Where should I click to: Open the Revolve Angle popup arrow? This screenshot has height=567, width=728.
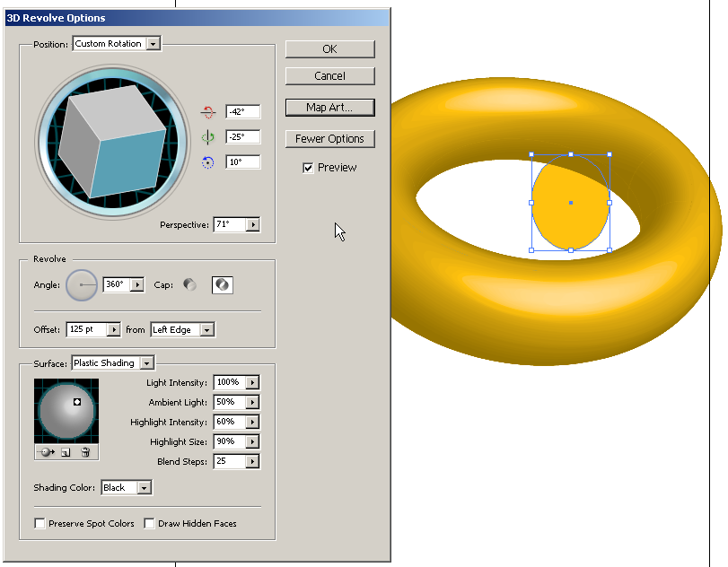(137, 284)
